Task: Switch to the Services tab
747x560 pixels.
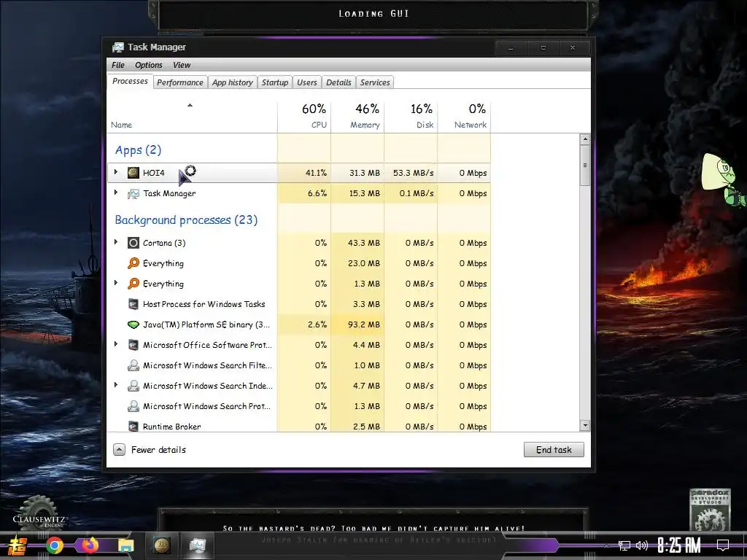Action: click(375, 82)
